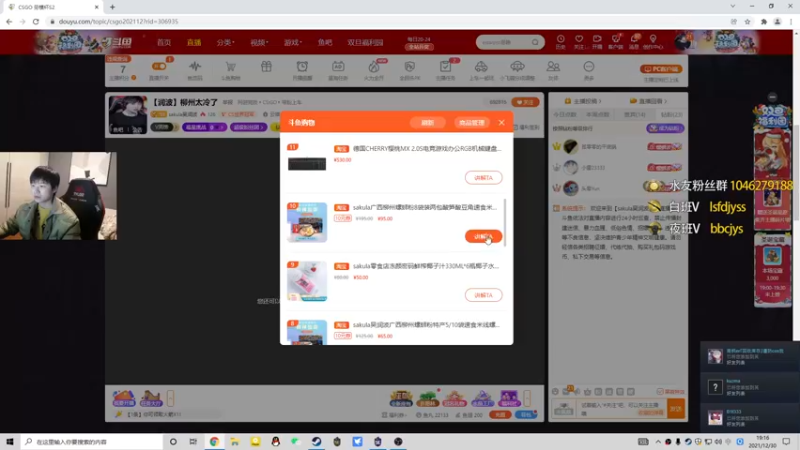Close the 斗鱼购物 shopping popup
The height and width of the screenshot is (450, 800).
pyautogui.click(x=502, y=122)
